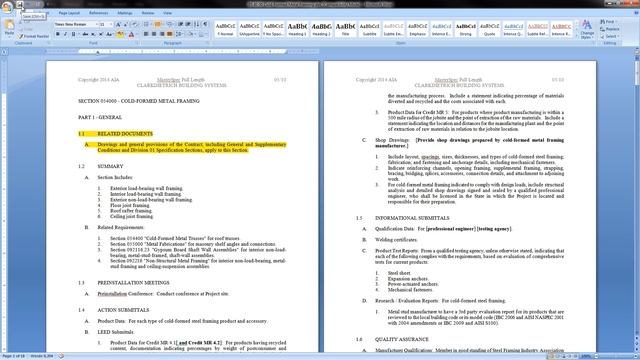Open the paragraph shading options
Viewport: 640px width, 360px height.
pos(191,34)
